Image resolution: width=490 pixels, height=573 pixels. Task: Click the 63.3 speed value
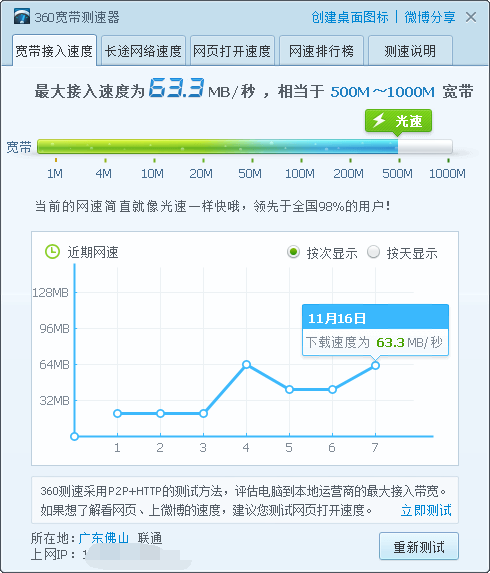176,88
